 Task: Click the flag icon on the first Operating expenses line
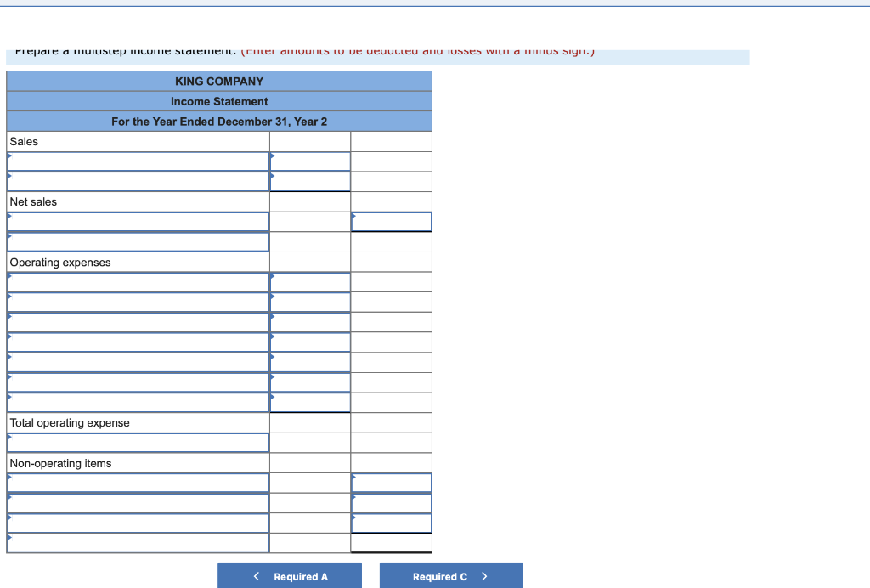9,276
